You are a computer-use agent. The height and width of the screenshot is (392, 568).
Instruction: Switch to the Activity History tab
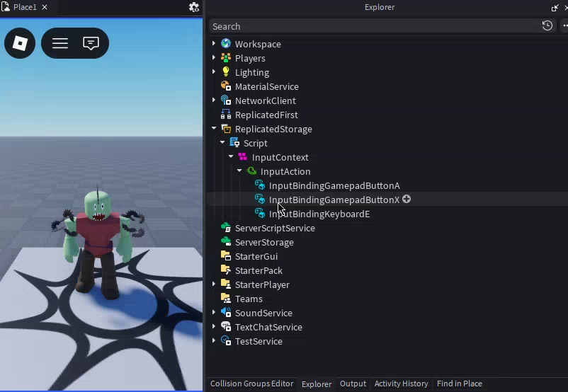coord(401,384)
